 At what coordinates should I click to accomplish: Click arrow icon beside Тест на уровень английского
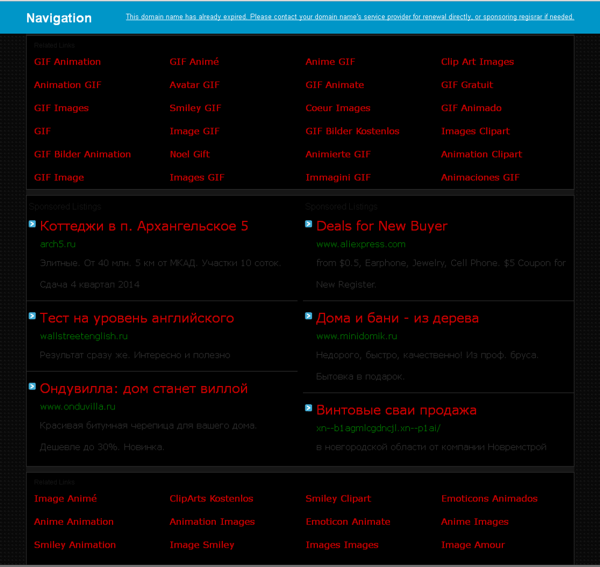pos(32,316)
